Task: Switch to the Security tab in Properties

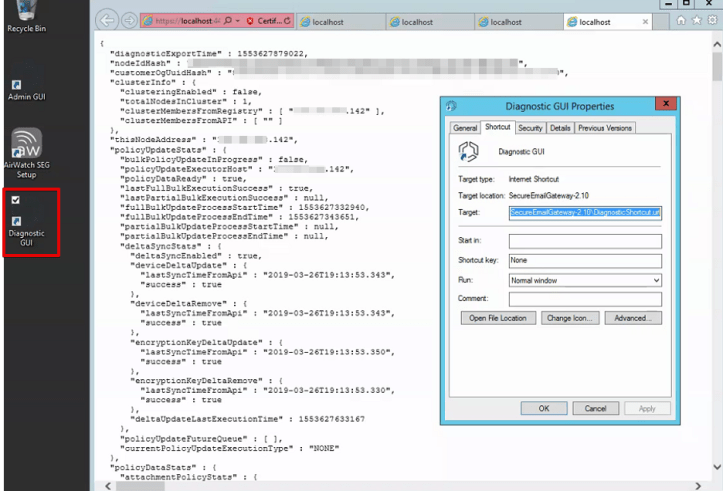Action: coord(530,128)
